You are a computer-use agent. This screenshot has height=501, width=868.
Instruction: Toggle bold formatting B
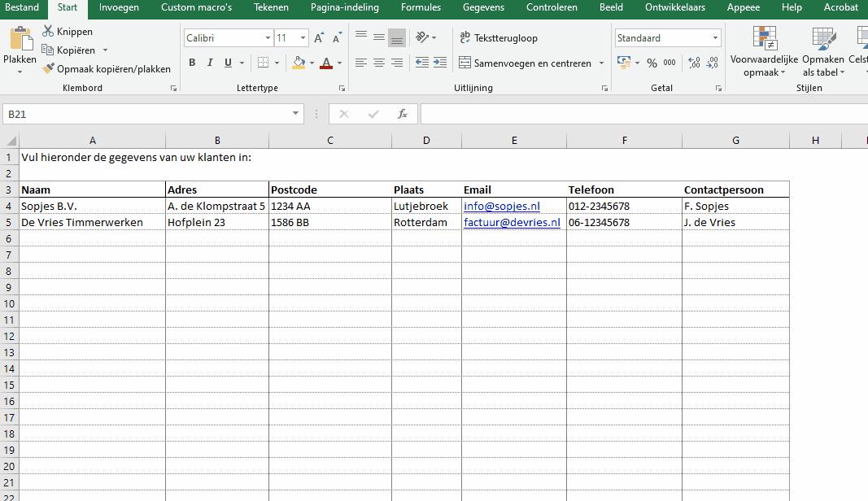[x=192, y=63]
